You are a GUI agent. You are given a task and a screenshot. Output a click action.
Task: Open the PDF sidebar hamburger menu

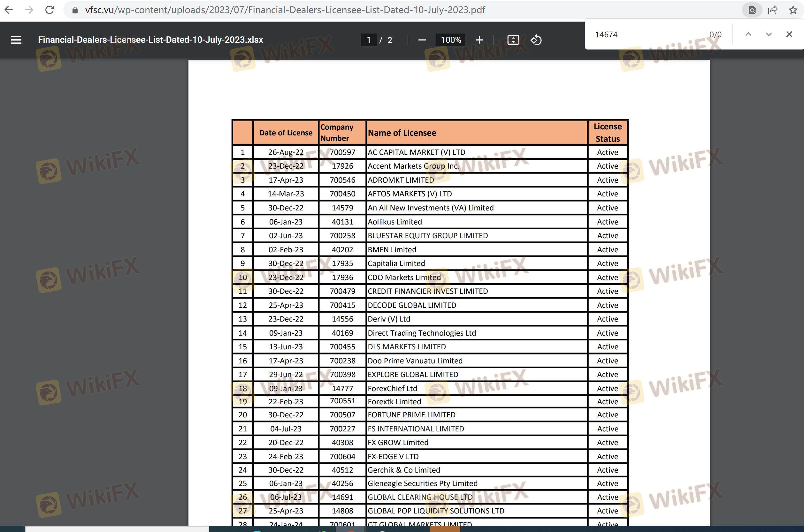[16, 40]
